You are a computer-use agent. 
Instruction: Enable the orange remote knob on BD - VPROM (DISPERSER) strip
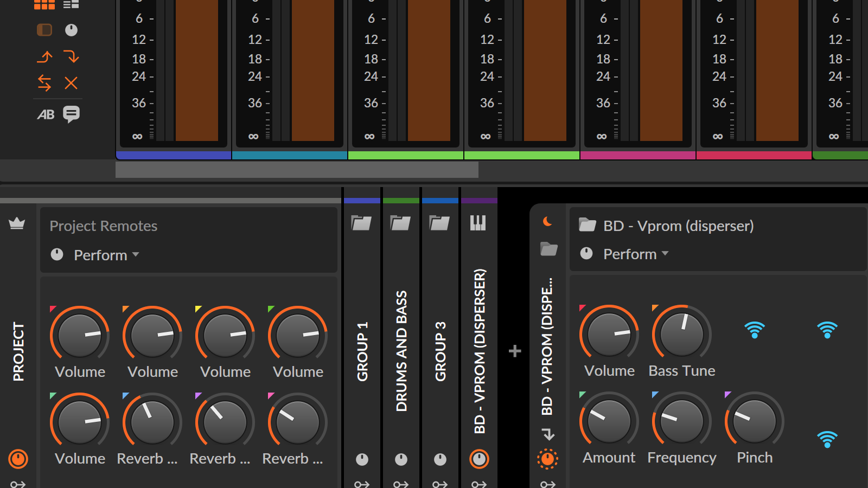coord(478,459)
